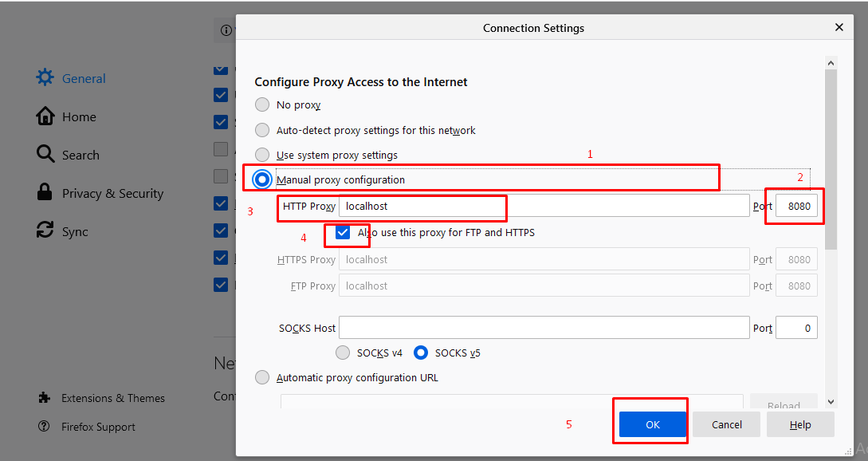Image resolution: width=868 pixels, height=461 pixels.
Task: Click into the HTTP Proxy host field
Action: click(544, 206)
